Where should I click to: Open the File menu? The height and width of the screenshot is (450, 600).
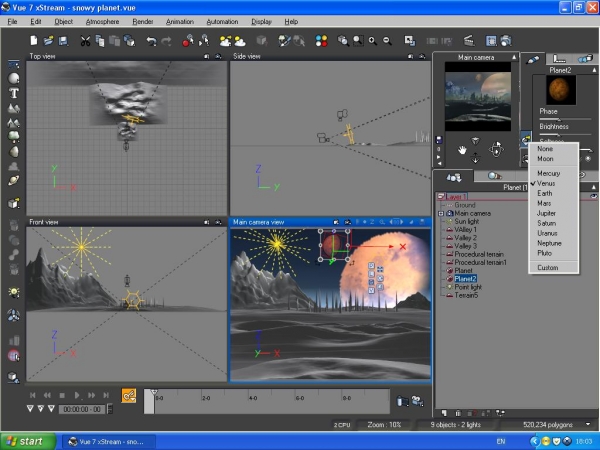[12, 21]
